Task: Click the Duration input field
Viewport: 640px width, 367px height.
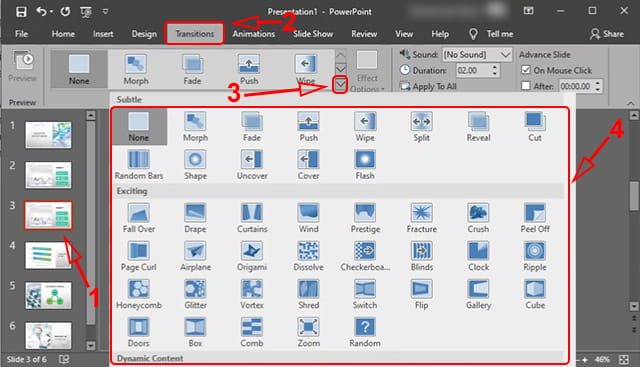Action: (x=473, y=70)
